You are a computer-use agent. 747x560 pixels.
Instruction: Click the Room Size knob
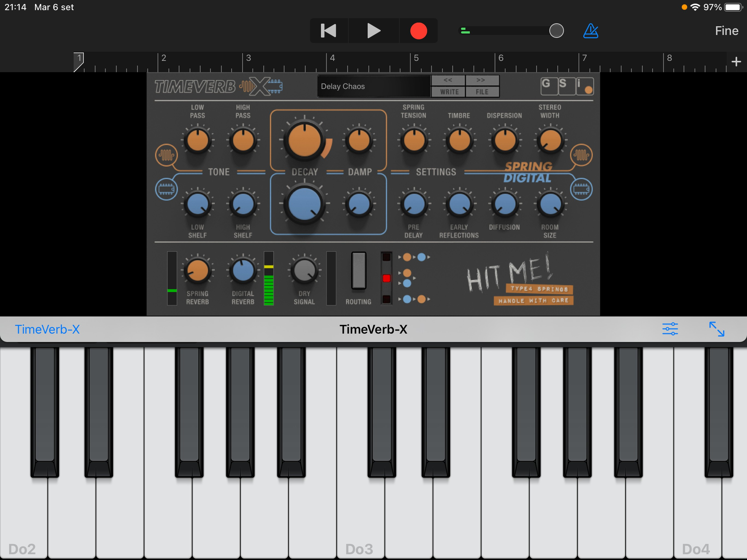point(550,204)
